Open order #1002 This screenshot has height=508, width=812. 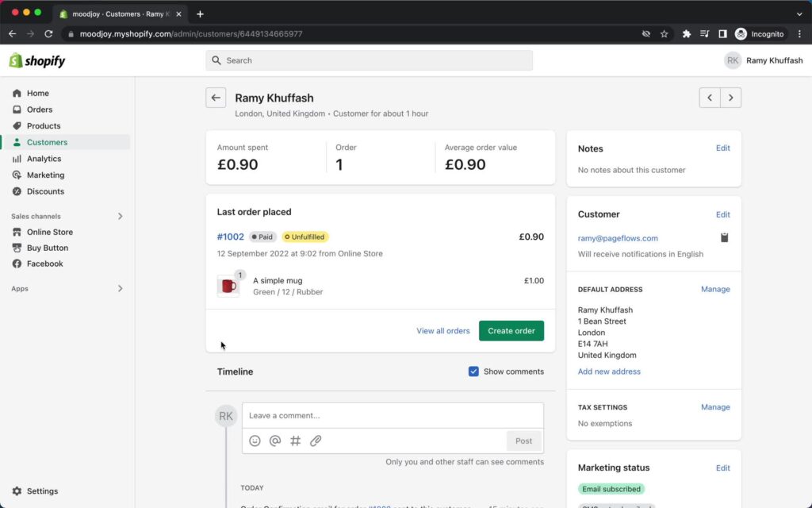coord(230,236)
